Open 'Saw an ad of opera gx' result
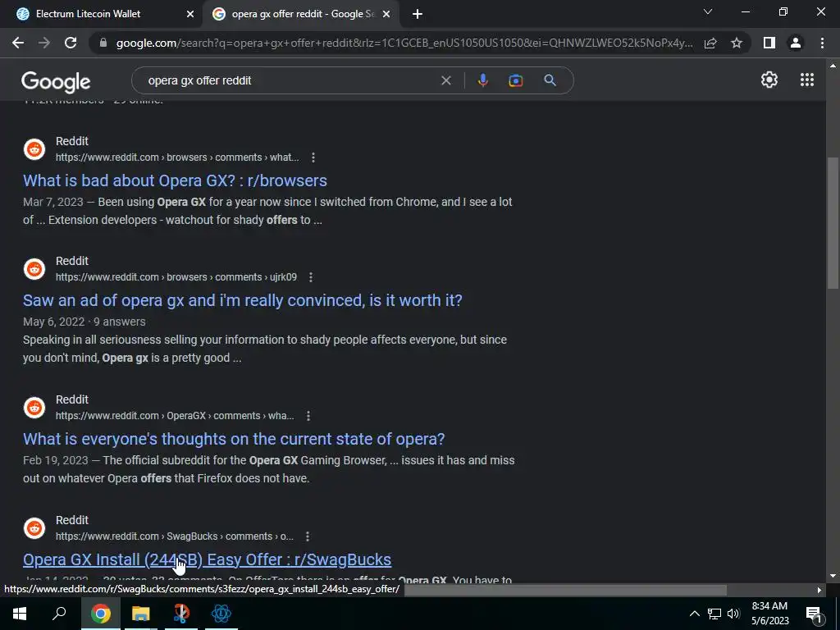This screenshot has height=630, width=840. coord(242,300)
